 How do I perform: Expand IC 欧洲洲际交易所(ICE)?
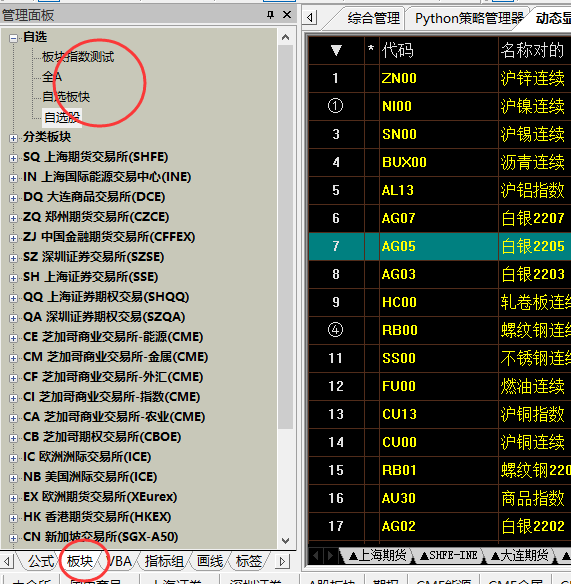pyautogui.click(x=13, y=458)
